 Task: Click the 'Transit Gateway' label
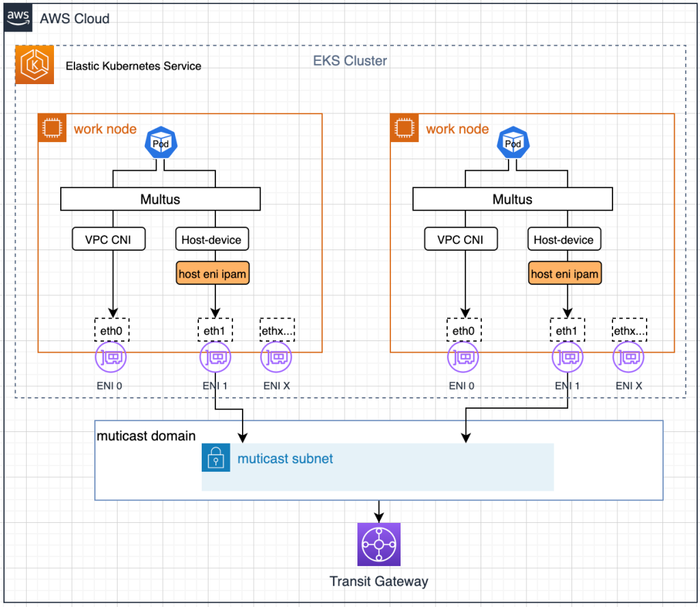tap(379, 581)
